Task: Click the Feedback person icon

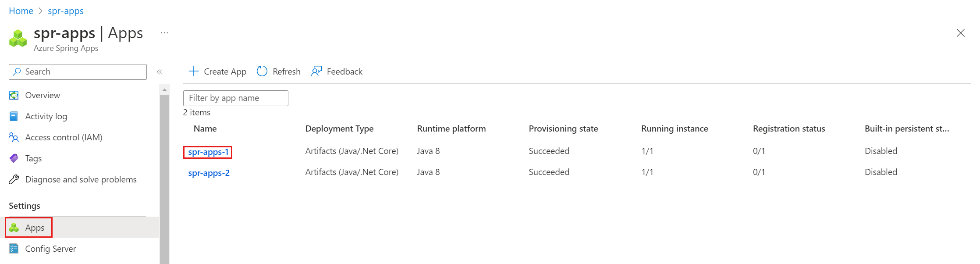Action: point(316,71)
